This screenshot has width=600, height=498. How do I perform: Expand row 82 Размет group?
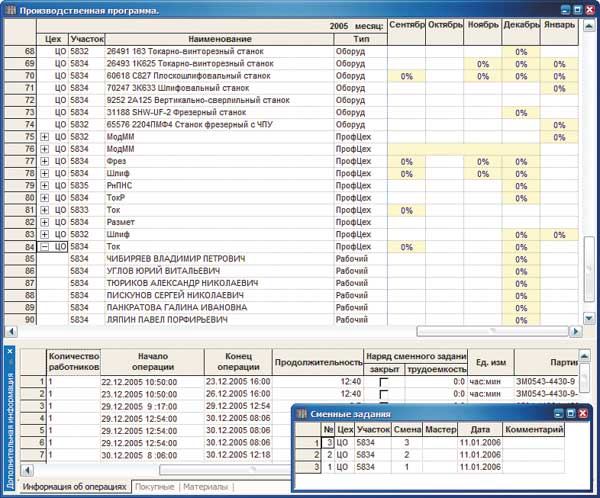click(44, 222)
